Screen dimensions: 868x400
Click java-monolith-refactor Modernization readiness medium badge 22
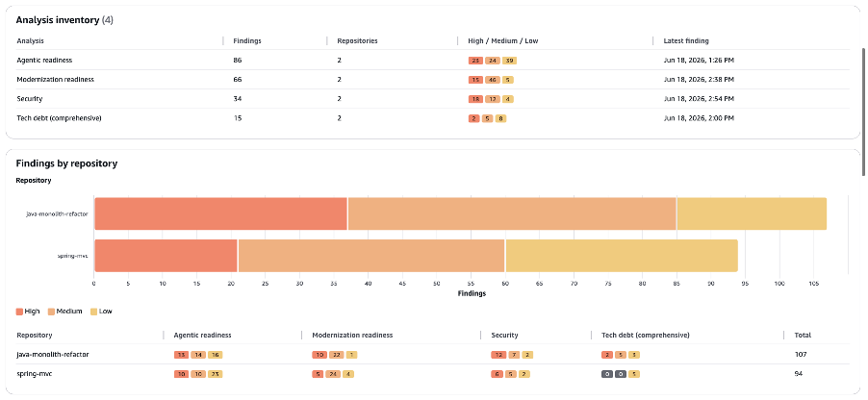pyautogui.click(x=337, y=355)
